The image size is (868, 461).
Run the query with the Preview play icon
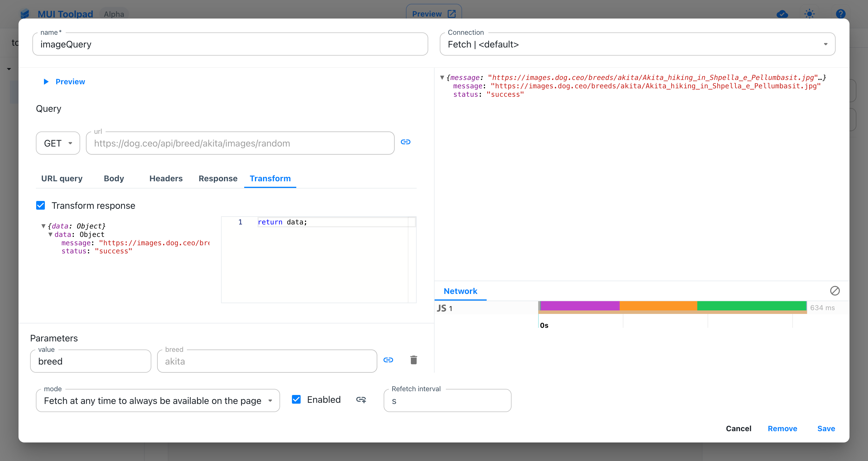[x=46, y=82]
